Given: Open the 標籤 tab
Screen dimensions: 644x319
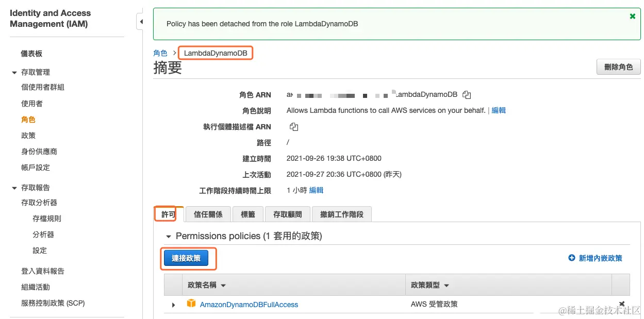Looking at the screenshot, I should click(x=248, y=214).
